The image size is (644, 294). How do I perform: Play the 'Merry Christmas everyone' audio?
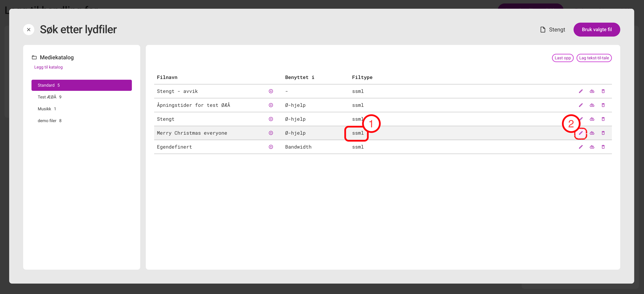click(271, 133)
